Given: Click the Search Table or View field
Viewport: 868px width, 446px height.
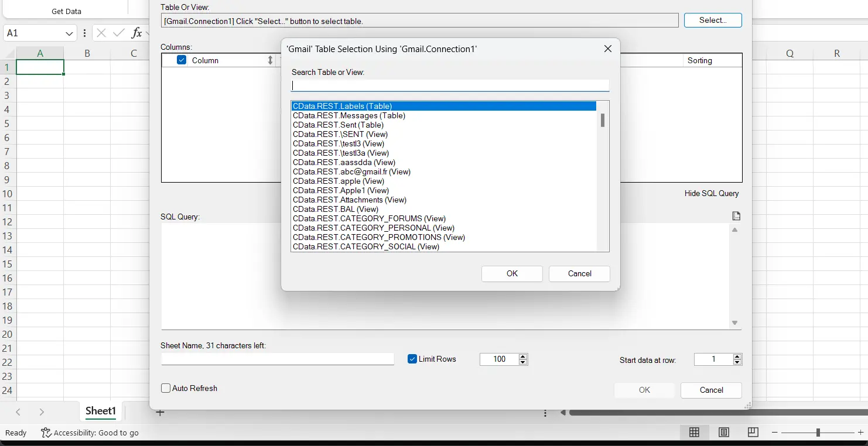Looking at the screenshot, I should pyautogui.click(x=450, y=85).
